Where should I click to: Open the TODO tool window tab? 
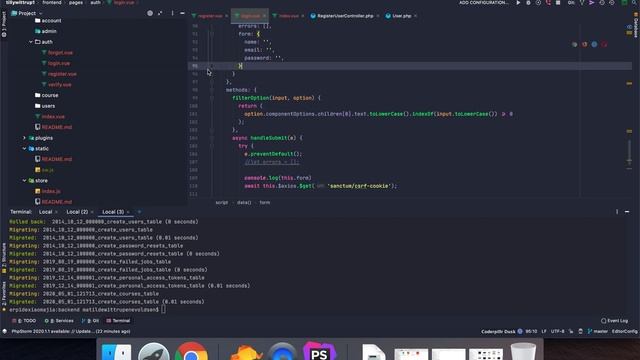tap(24, 321)
